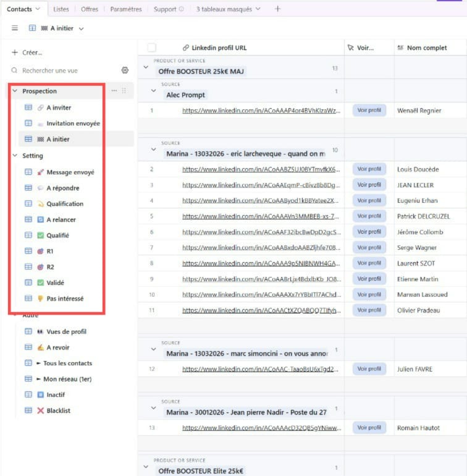The image size is (467, 476).
Task: Expand the 3 tableaux masqués dropdown
Action: (258, 9)
